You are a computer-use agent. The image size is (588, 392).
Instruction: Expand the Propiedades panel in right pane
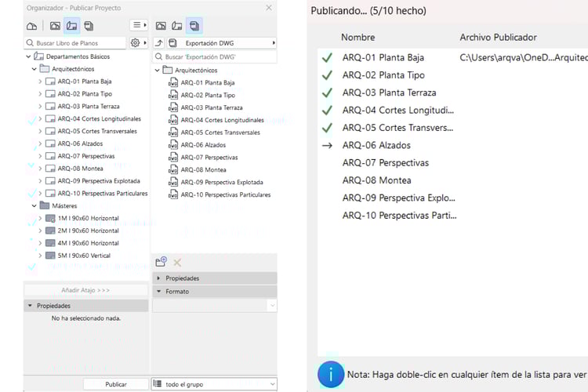click(x=215, y=278)
